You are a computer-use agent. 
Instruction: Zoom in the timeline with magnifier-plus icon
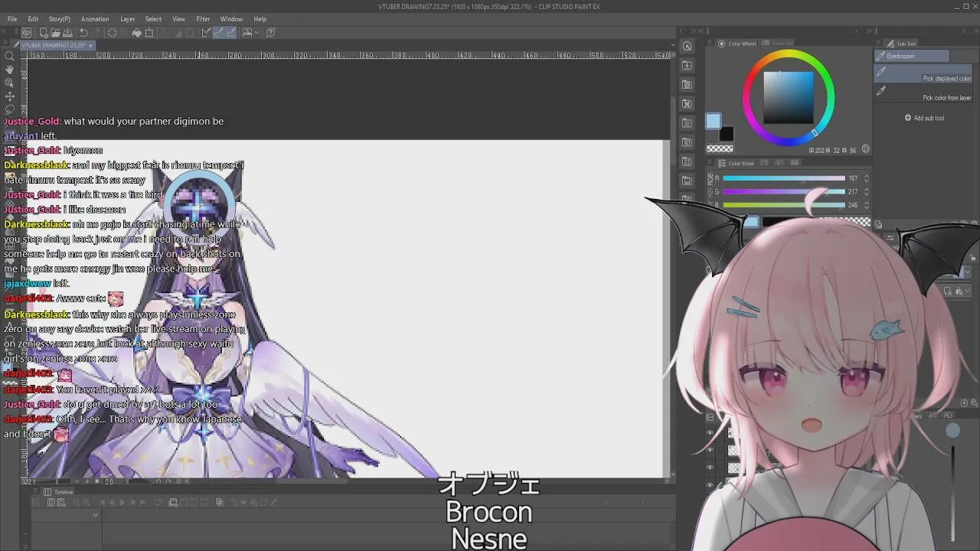tap(87, 503)
